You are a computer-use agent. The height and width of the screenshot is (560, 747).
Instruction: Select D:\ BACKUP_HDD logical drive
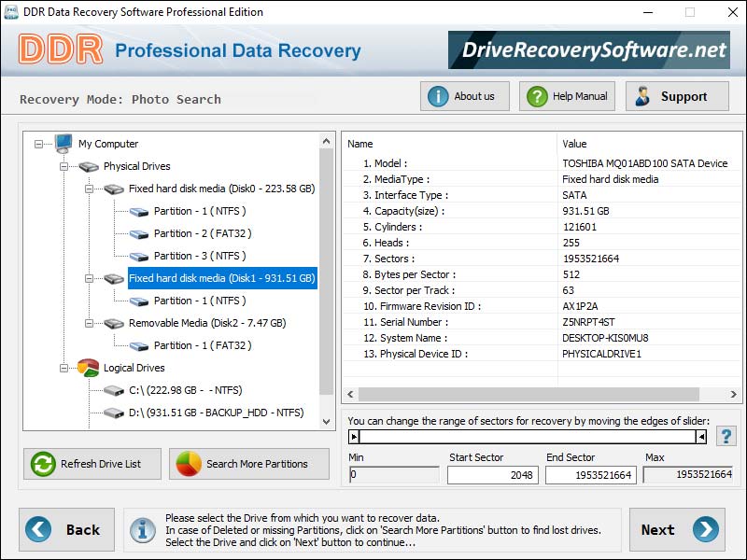tap(216, 413)
